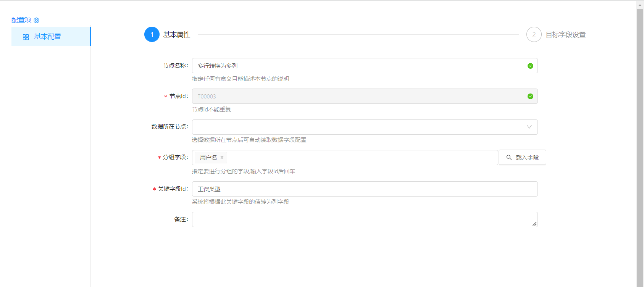Click the 配置项 header link
The image size is (644, 287).
[x=21, y=20]
